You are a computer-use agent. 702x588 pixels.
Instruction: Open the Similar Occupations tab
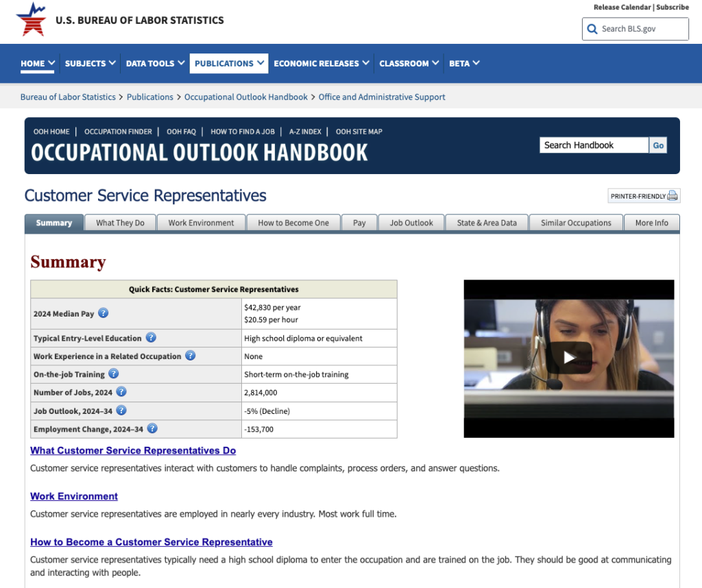click(576, 222)
